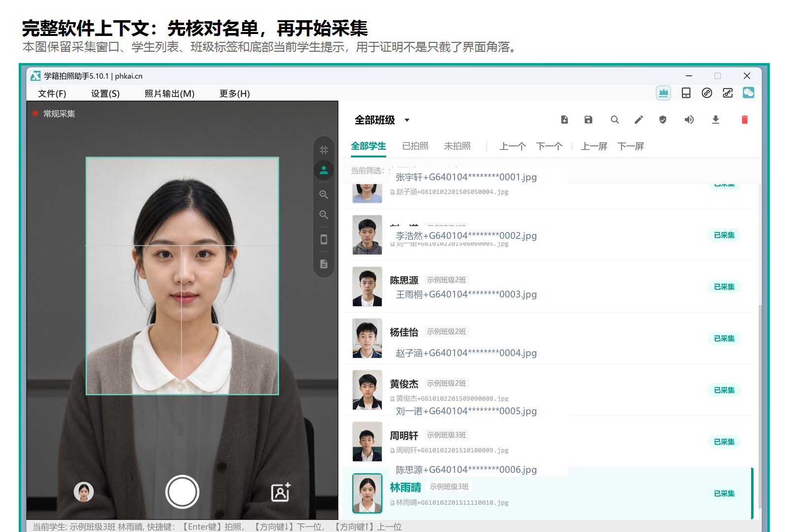This screenshot has height=532, width=788.
Task: Click the red trash delete icon
Action: pyautogui.click(x=744, y=120)
